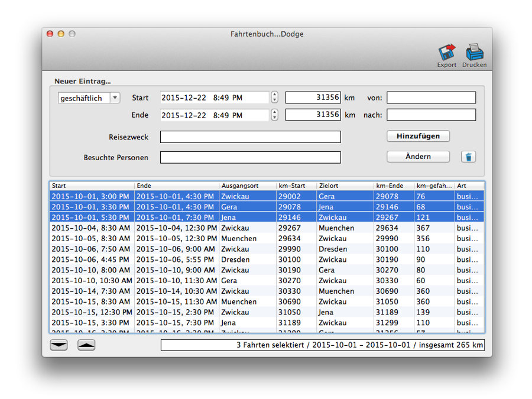Click the Drucken printer icon
Image resolution: width=532 pixels, height=399 pixels.
click(474, 53)
